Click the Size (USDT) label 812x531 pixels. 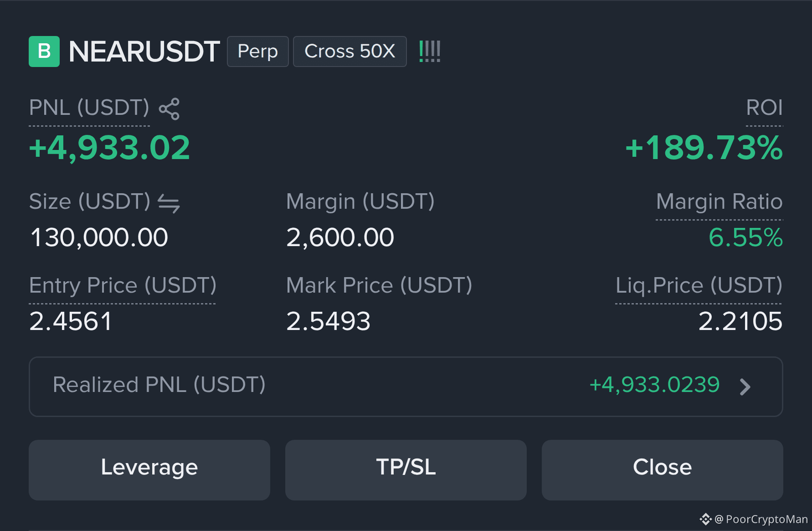(90, 202)
